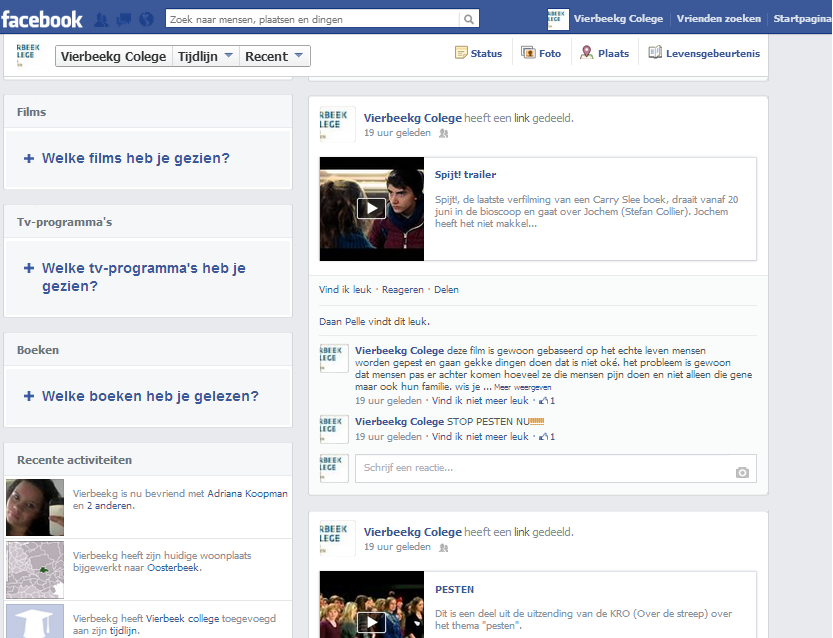
Task: Open Vrienden zoeken link
Action: (718, 19)
